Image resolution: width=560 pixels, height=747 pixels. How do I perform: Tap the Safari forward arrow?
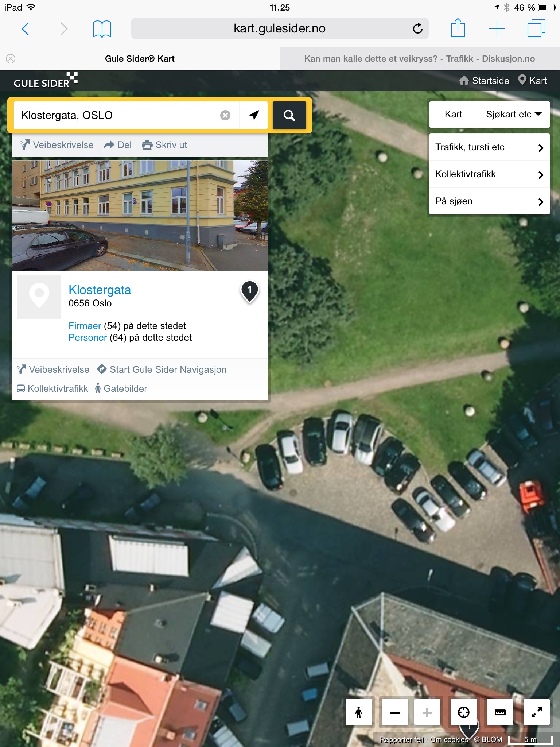64,29
